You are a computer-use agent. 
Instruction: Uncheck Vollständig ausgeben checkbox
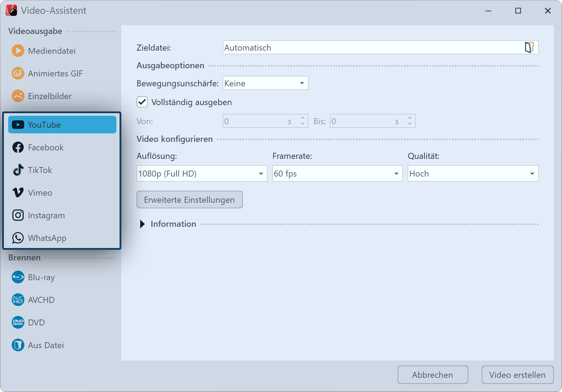tap(142, 102)
